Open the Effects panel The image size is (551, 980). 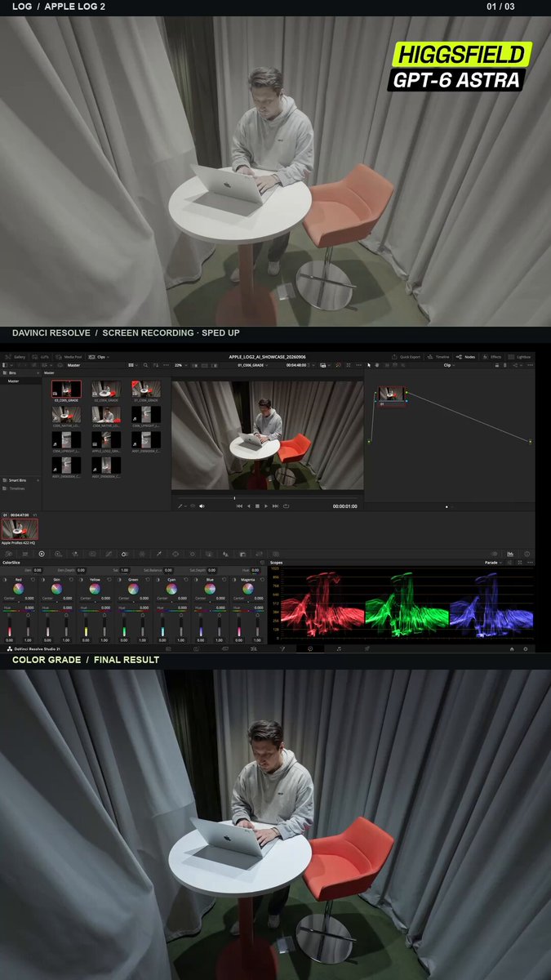tap(492, 357)
